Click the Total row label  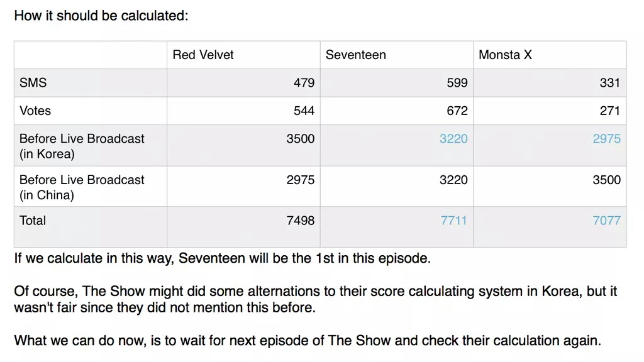coord(33,221)
